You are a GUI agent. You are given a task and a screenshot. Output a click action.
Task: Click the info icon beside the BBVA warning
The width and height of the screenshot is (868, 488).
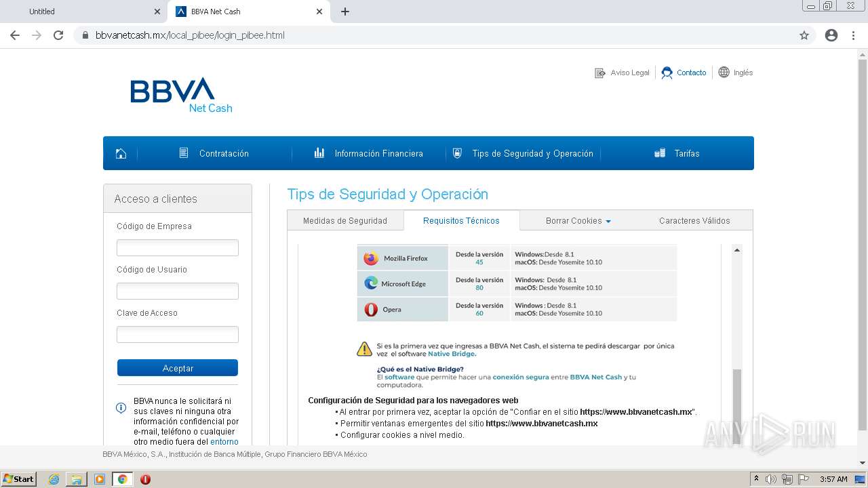click(x=121, y=407)
